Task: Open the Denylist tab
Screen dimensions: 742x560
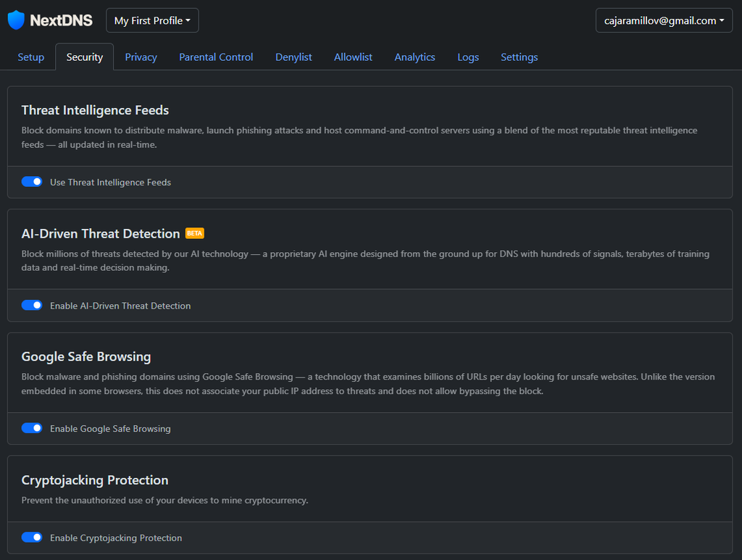Action: point(294,57)
